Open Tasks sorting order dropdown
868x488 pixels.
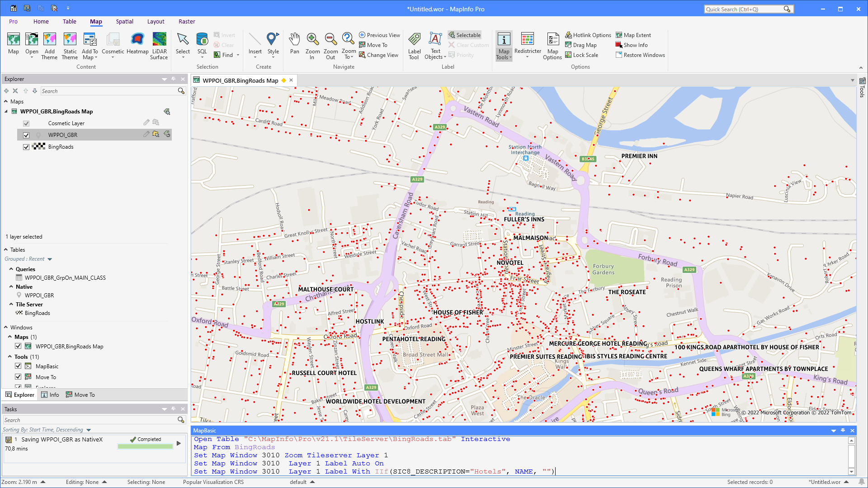pyautogui.click(x=89, y=430)
